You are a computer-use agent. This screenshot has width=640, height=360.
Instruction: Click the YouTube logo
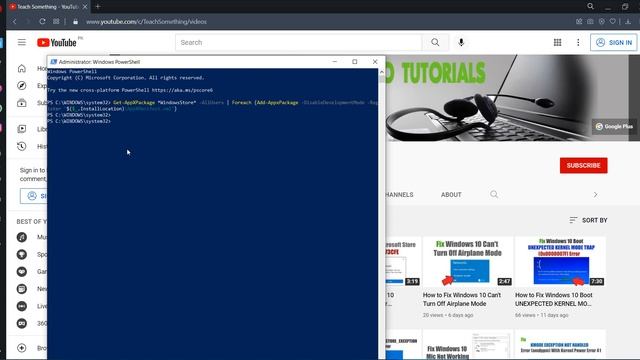click(x=57, y=42)
